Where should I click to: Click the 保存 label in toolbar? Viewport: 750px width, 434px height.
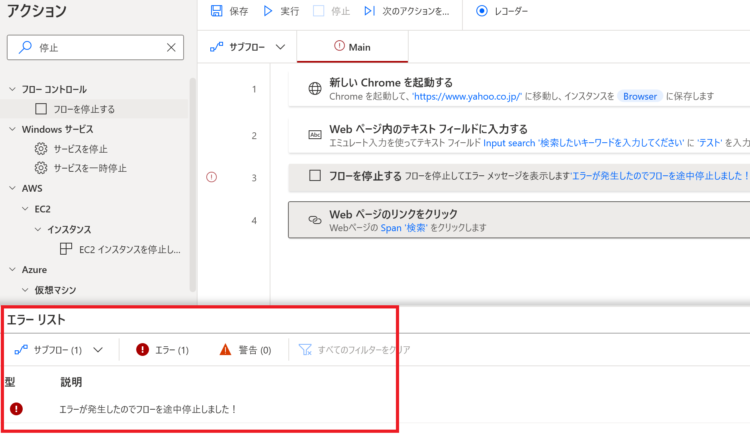(x=239, y=11)
